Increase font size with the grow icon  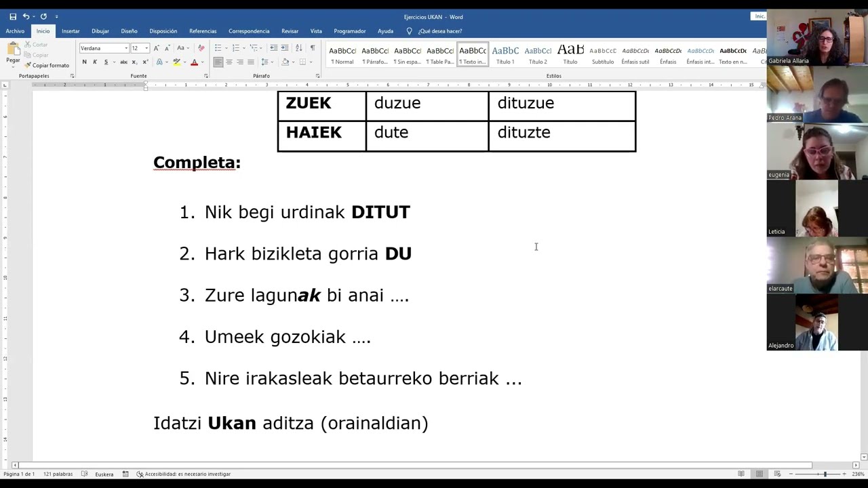click(x=157, y=48)
